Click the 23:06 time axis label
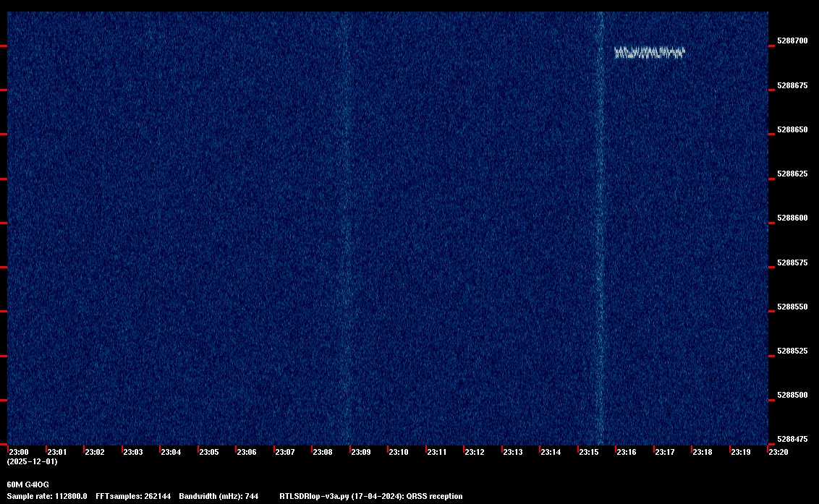819x504 pixels. 247,452
